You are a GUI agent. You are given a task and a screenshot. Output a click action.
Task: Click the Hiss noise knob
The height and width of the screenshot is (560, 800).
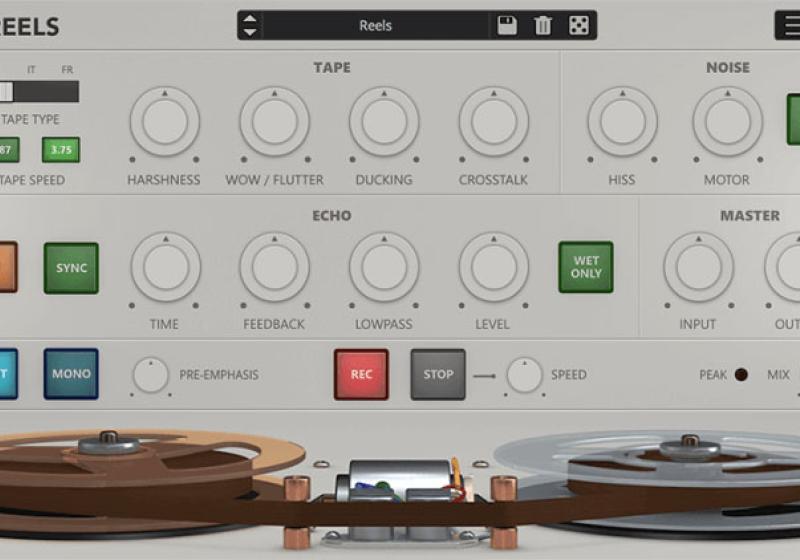(622, 121)
